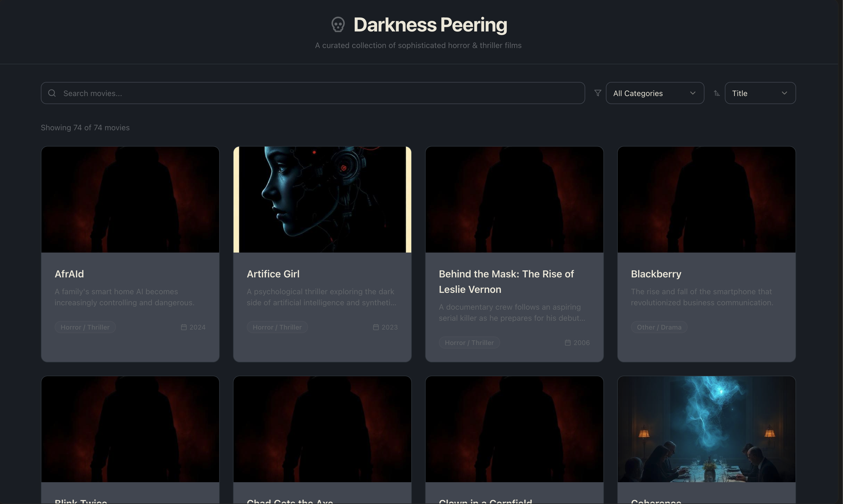Open Behind the Mask: Leslie Vernon title
Screen dimensions: 843x504
click(506, 281)
